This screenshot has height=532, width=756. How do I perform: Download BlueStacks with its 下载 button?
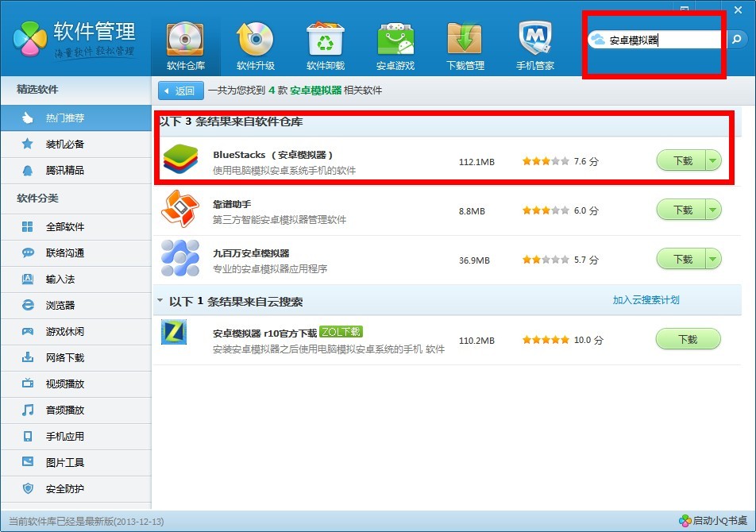coord(681,160)
